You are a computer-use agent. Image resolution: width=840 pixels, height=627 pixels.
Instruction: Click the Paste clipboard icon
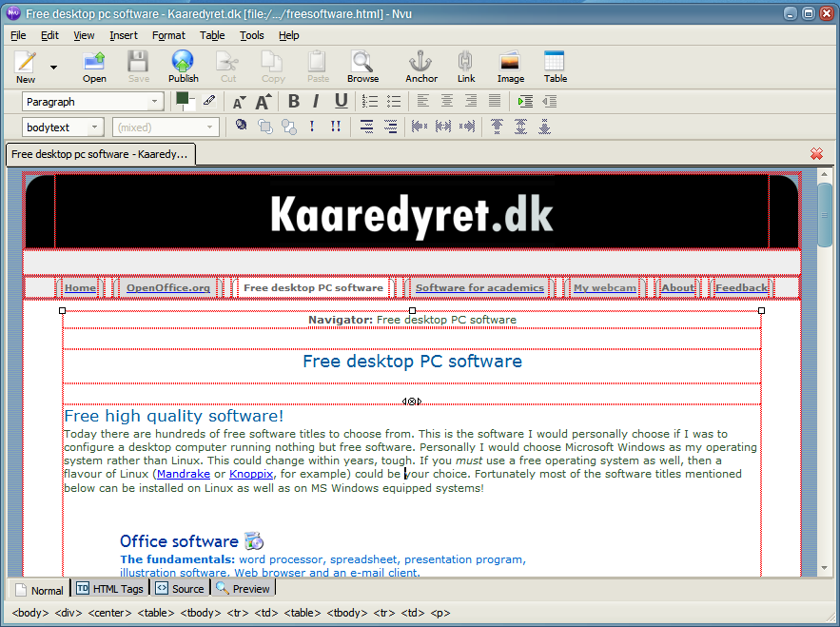(x=318, y=67)
